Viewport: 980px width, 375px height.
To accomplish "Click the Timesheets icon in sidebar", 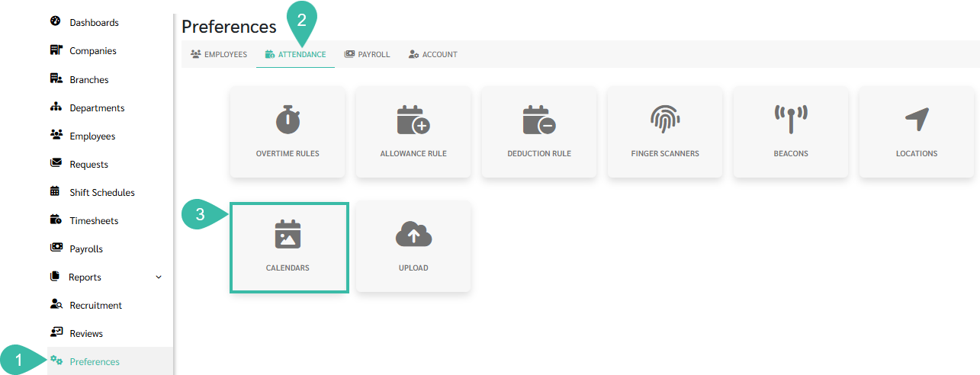I will 56,220.
